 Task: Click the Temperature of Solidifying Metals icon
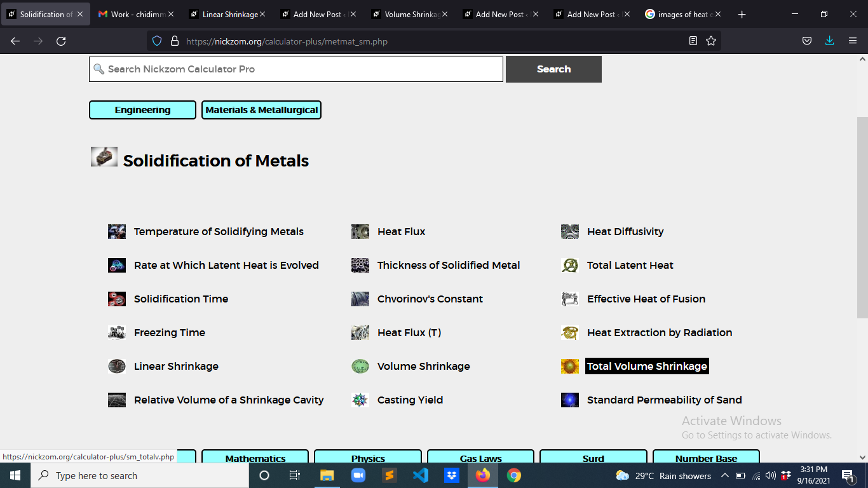117,231
